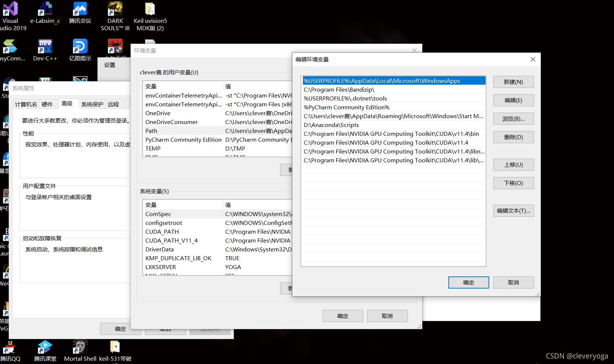The width and height of the screenshot is (614, 364).
Task: Open the 腾讯QQ desktop shortcut
Action: click(x=10, y=351)
